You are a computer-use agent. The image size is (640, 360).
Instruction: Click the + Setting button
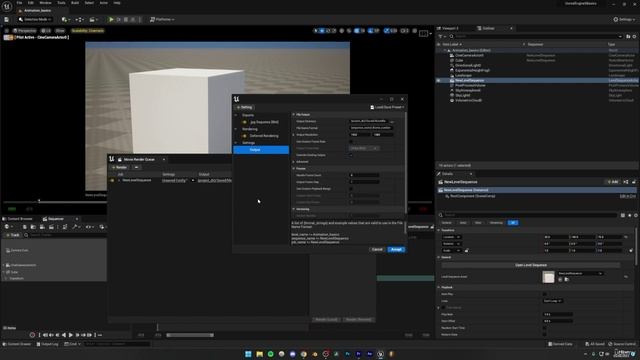click(244, 107)
